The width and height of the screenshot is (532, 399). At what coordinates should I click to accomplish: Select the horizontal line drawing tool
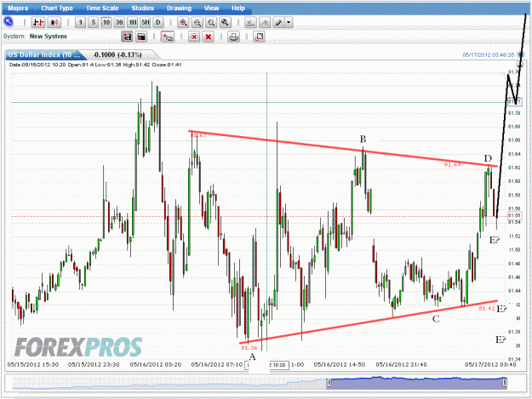point(250,22)
